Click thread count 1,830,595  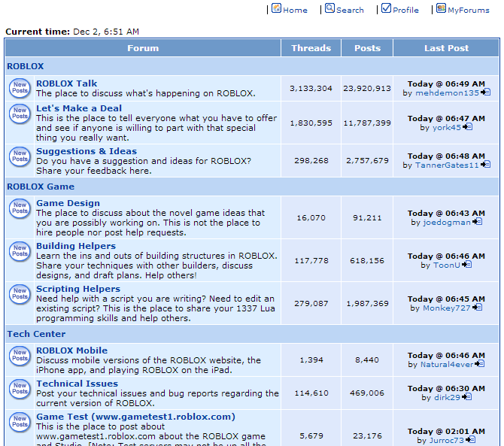pos(311,123)
